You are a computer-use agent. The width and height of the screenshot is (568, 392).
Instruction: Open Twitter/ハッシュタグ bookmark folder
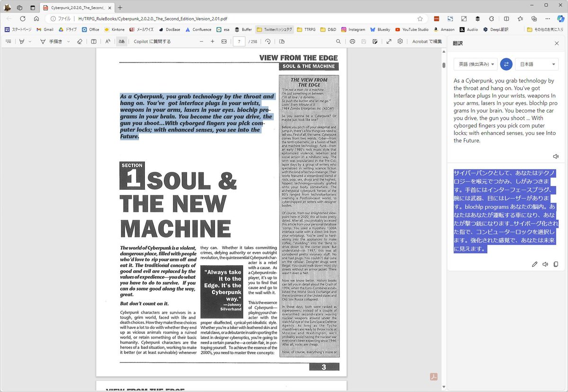pyautogui.click(x=275, y=29)
